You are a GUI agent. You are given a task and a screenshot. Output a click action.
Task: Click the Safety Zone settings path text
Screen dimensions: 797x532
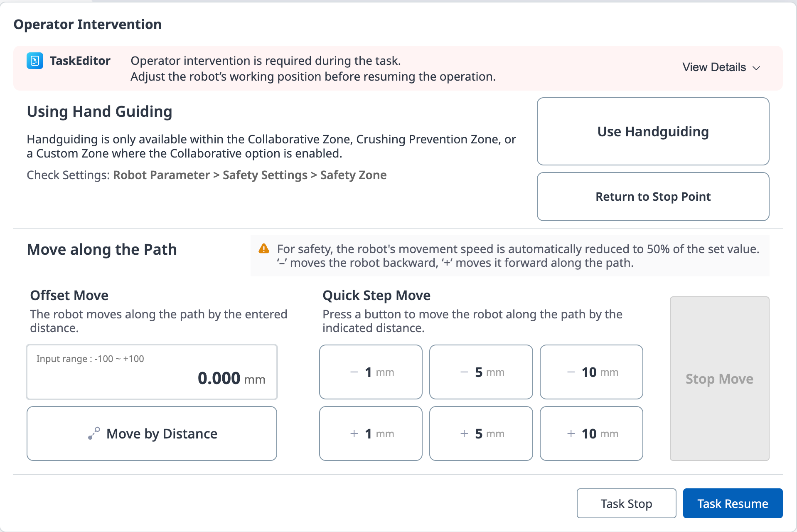pyautogui.click(x=353, y=175)
